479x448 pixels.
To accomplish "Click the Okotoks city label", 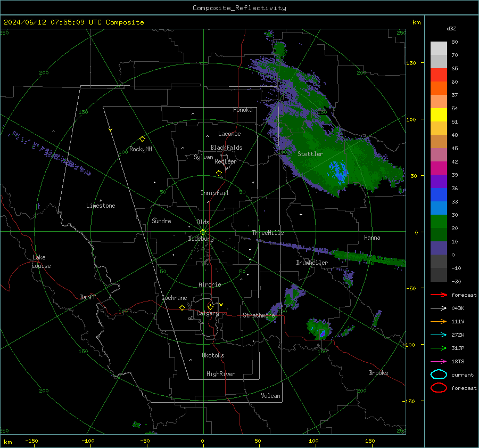I will point(213,355).
